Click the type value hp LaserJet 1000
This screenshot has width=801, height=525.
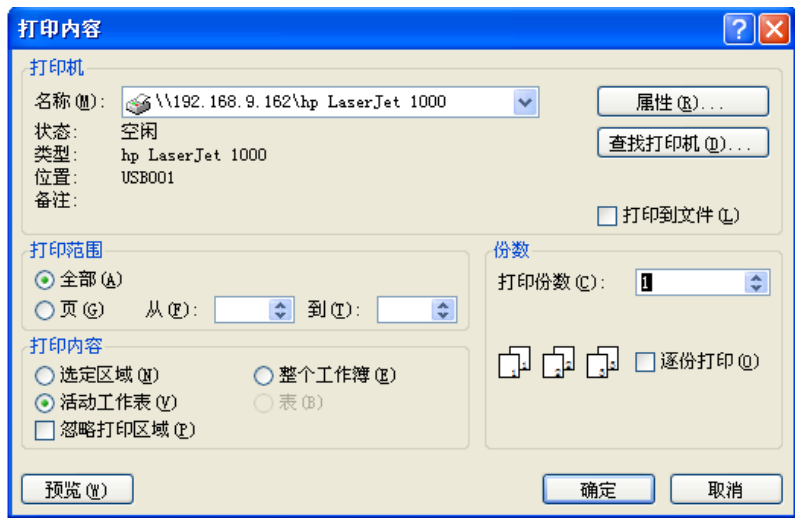[194, 155]
